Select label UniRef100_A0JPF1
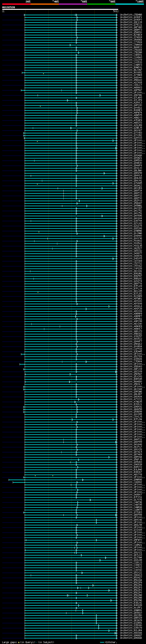146x644 pixels. click(x=131, y=608)
